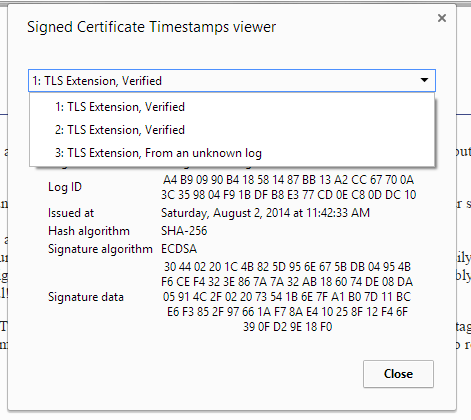This screenshot has width=471, height=420.
Task: Click the X icon atop the dialog
Action: (x=442, y=18)
